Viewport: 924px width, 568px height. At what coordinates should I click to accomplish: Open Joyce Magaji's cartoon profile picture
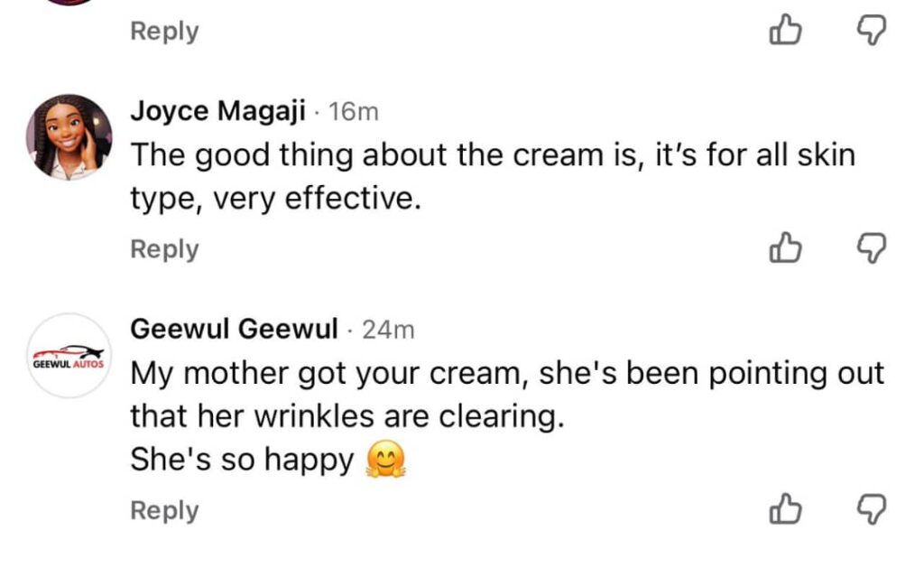[x=69, y=137]
